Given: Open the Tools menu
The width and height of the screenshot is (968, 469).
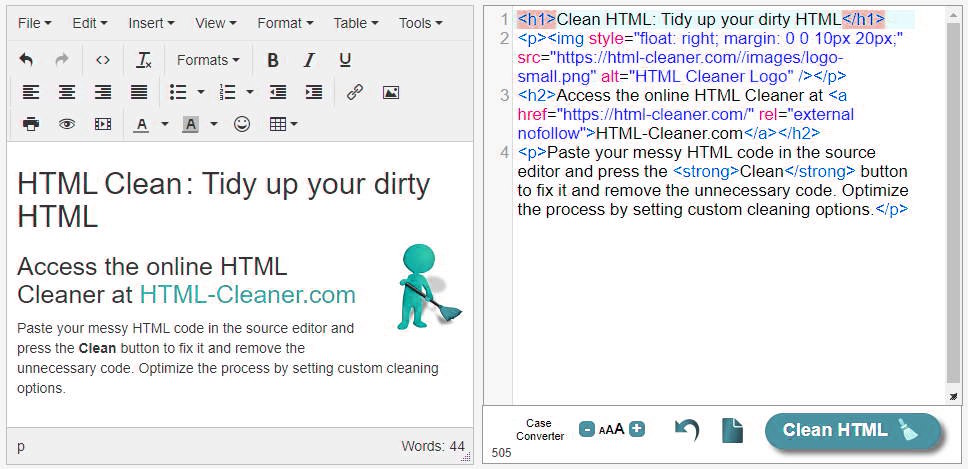Looking at the screenshot, I should pyautogui.click(x=421, y=23).
